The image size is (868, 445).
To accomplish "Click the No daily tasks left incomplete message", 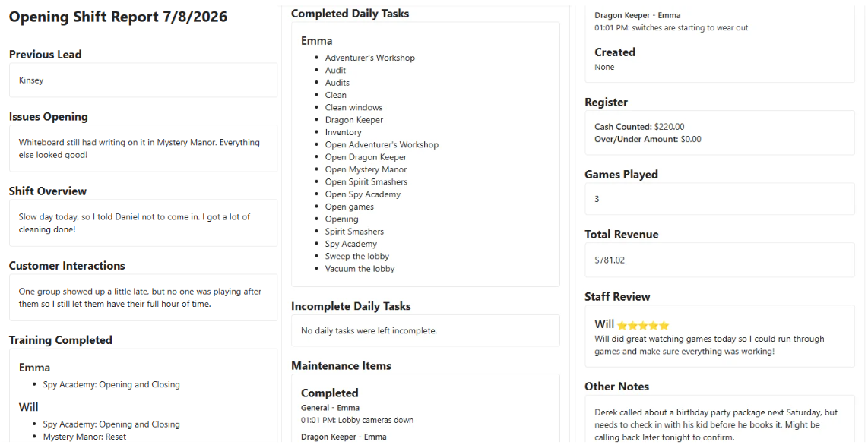I will pos(369,330).
